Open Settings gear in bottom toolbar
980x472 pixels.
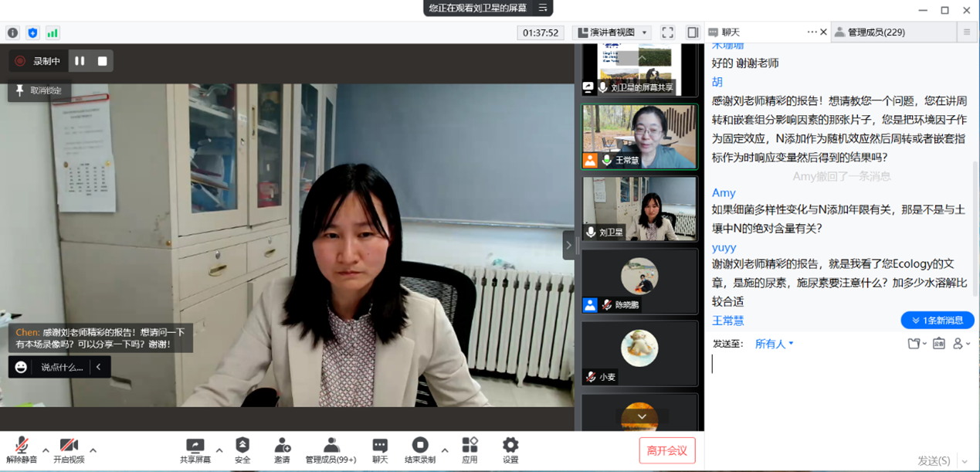click(510, 450)
